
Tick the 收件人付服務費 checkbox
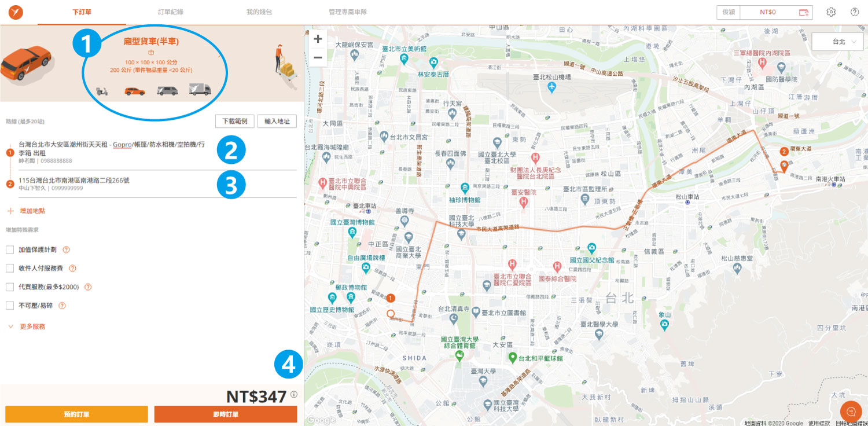pos(10,269)
